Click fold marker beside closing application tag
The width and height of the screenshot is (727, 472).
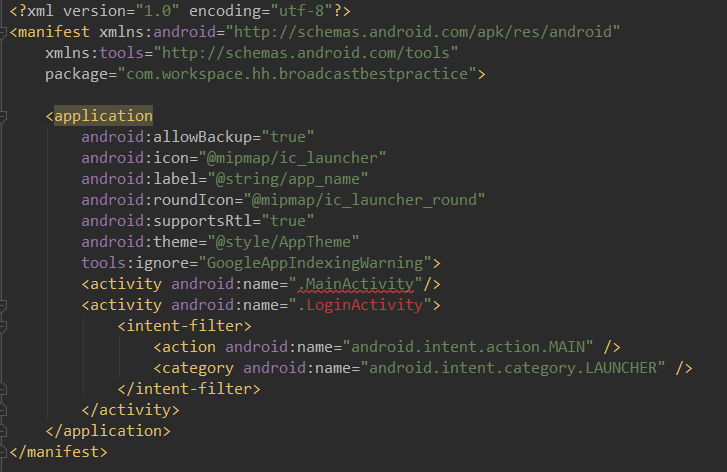pyautogui.click(x=2, y=431)
